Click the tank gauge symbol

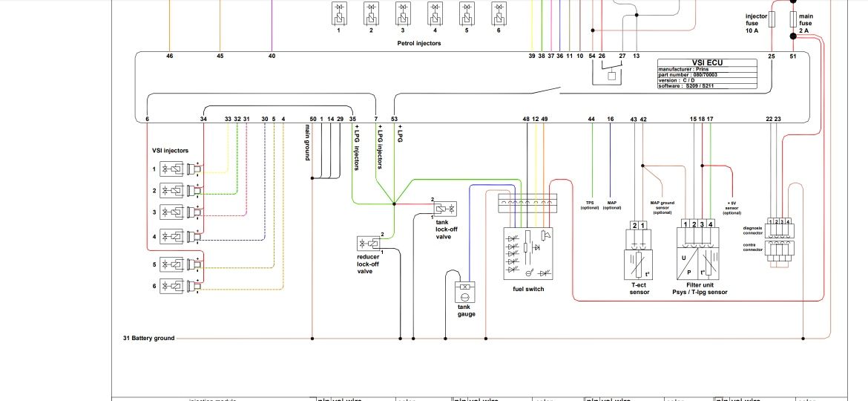point(465,292)
